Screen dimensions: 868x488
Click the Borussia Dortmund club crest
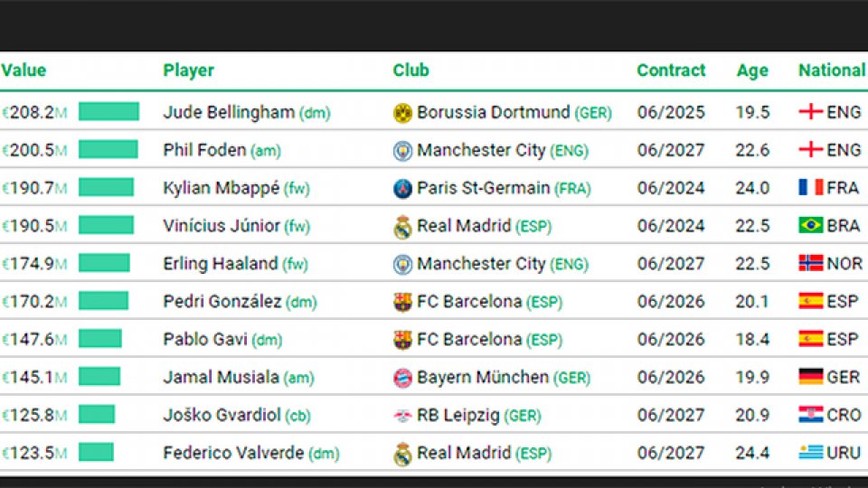[x=403, y=113]
